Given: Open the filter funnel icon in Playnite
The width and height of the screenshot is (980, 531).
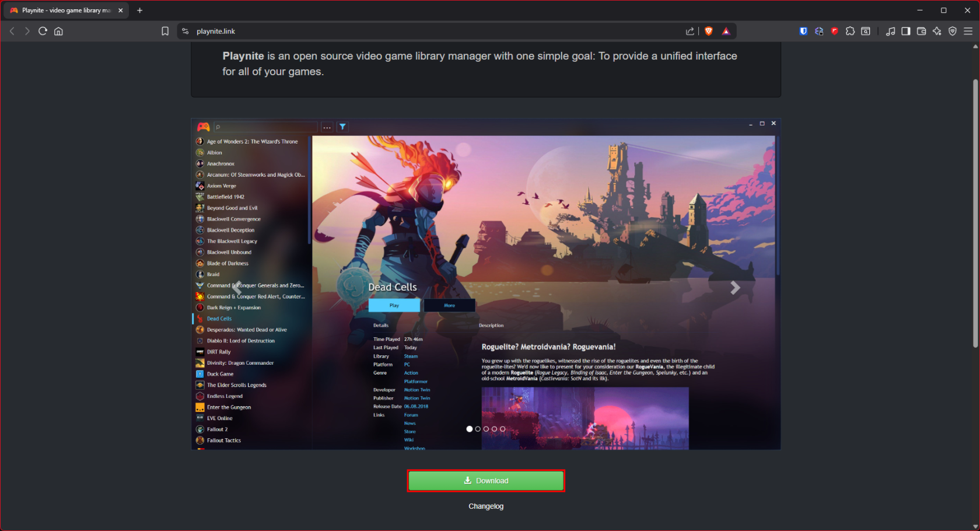Looking at the screenshot, I should point(342,127).
